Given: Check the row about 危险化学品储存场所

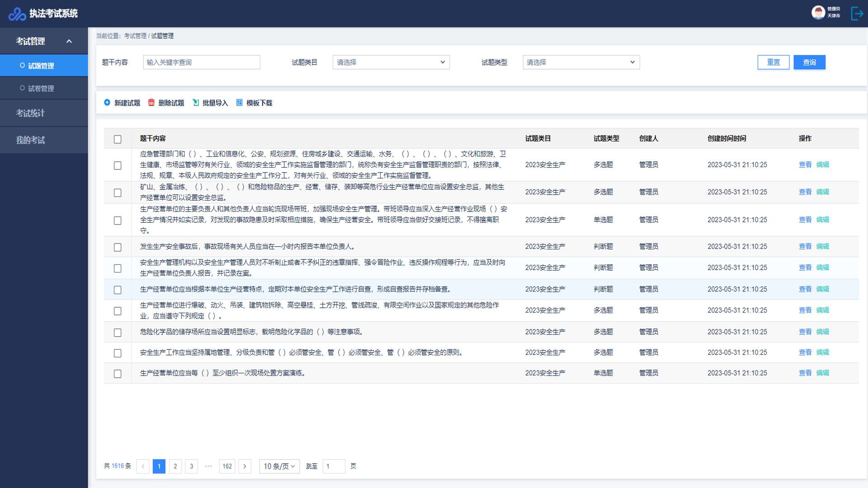Looking at the screenshot, I should (118, 332).
